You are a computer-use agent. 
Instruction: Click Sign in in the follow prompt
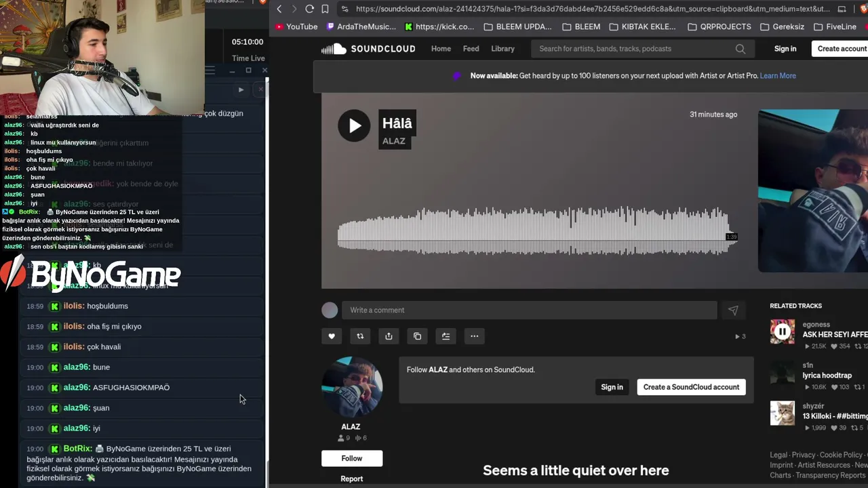tap(612, 387)
